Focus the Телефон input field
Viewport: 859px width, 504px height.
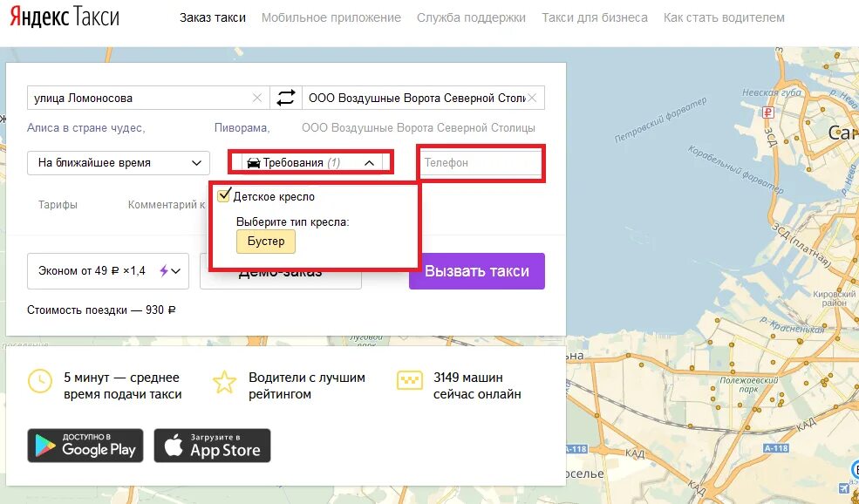481,163
